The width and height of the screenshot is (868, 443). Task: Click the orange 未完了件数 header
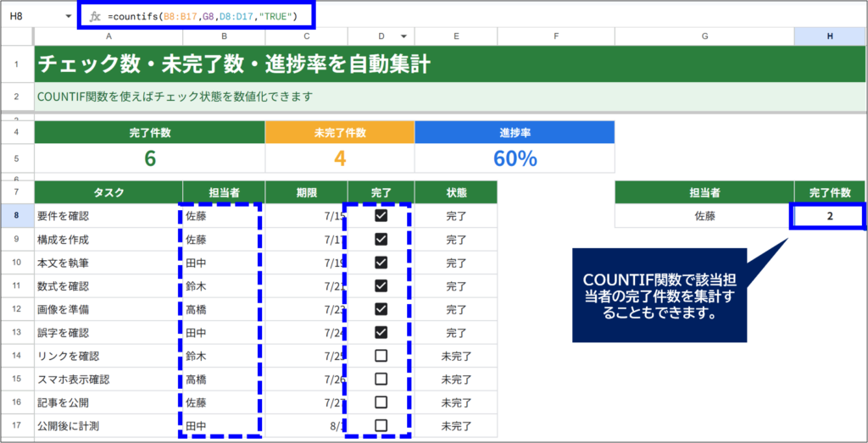point(340,132)
